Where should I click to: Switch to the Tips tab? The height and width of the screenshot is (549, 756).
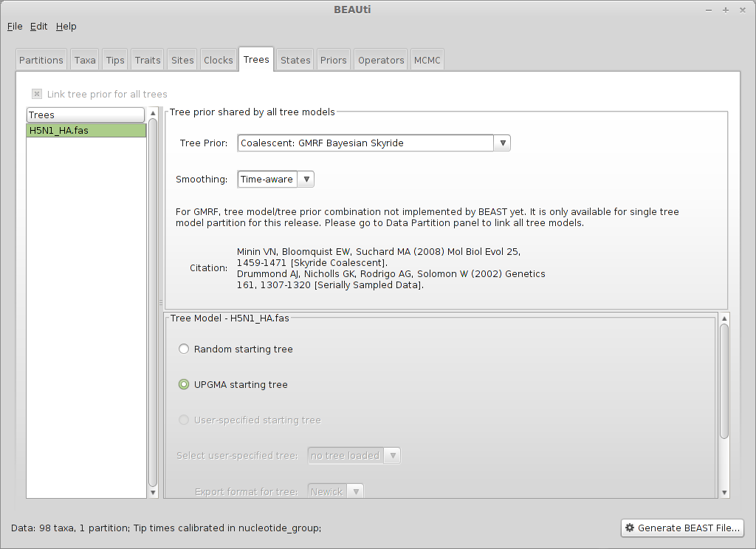click(x=115, y=61)
